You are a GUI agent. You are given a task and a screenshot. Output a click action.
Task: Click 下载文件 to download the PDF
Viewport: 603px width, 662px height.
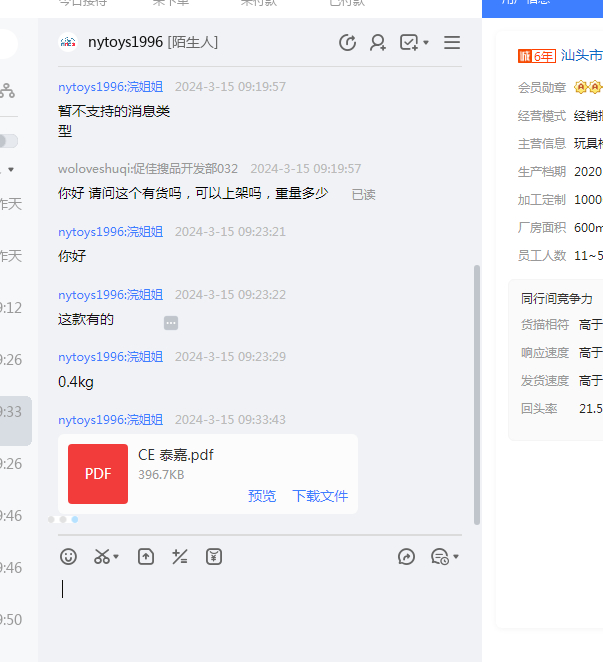[x=320, y=496]
